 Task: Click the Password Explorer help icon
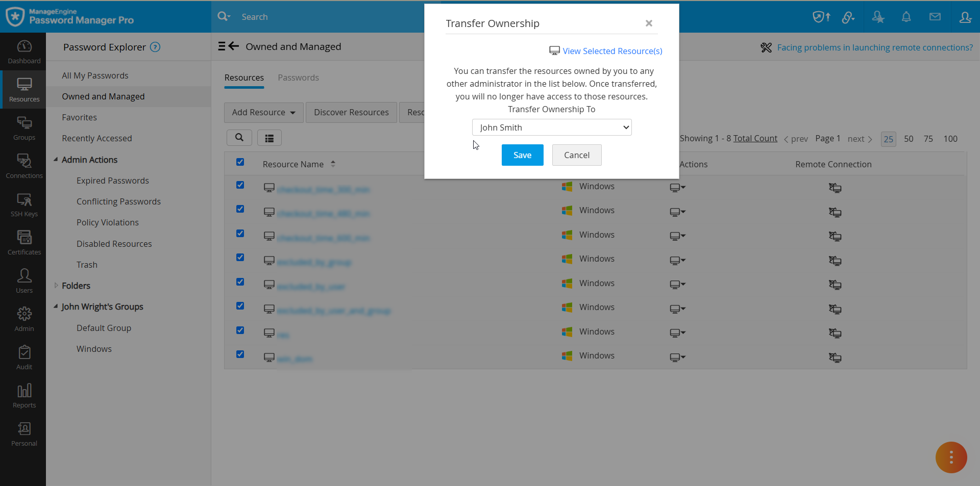pyautogui.click(x=155, y=47)
